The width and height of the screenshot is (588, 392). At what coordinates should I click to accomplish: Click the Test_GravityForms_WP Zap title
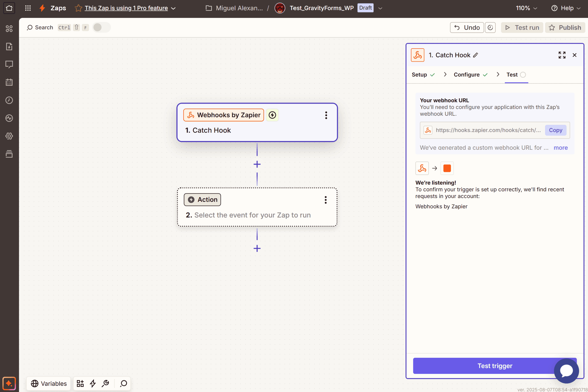pos(322,8)
